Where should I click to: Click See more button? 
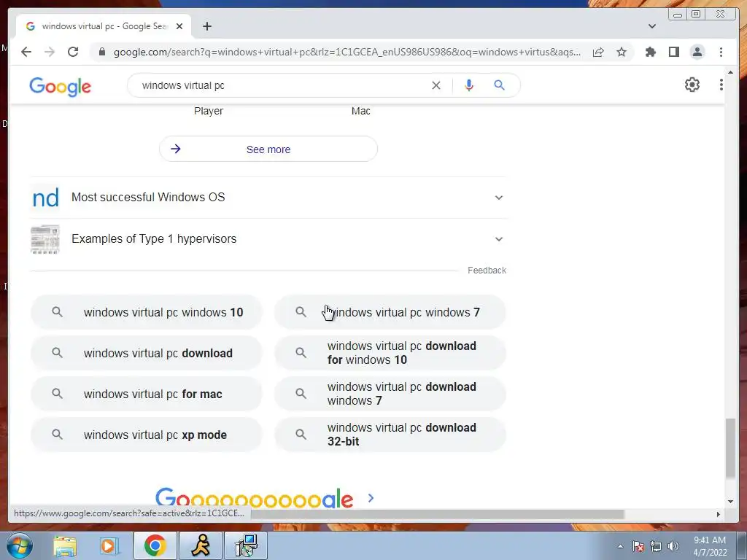click(268, 149)
